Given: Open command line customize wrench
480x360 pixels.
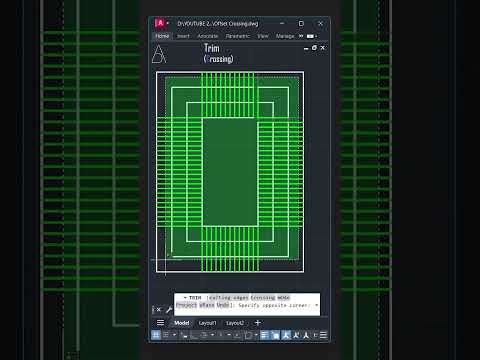Looking at the screenshot, I should click(169, 310).
